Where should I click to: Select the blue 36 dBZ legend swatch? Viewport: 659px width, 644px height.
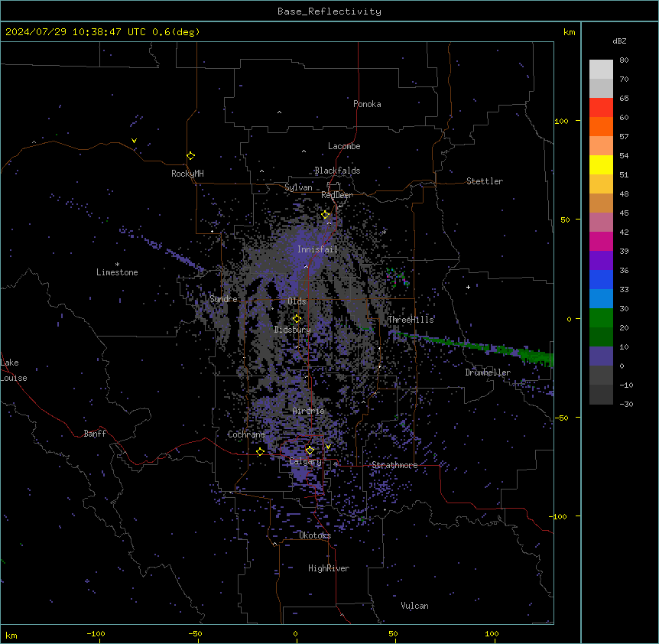pyautogui.click(x=601, y=279)
